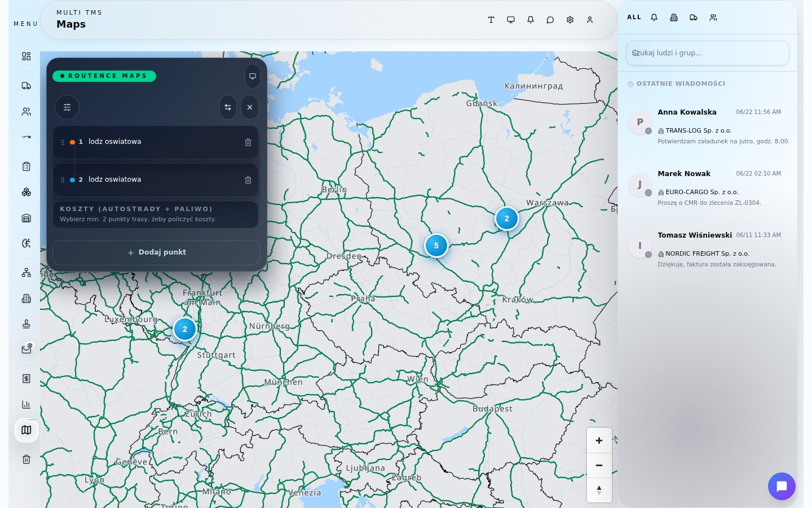Viewport: 812px width, 508px height.
Task: Open the building company icon in left sidebar
Action: (x=26, y=299)
